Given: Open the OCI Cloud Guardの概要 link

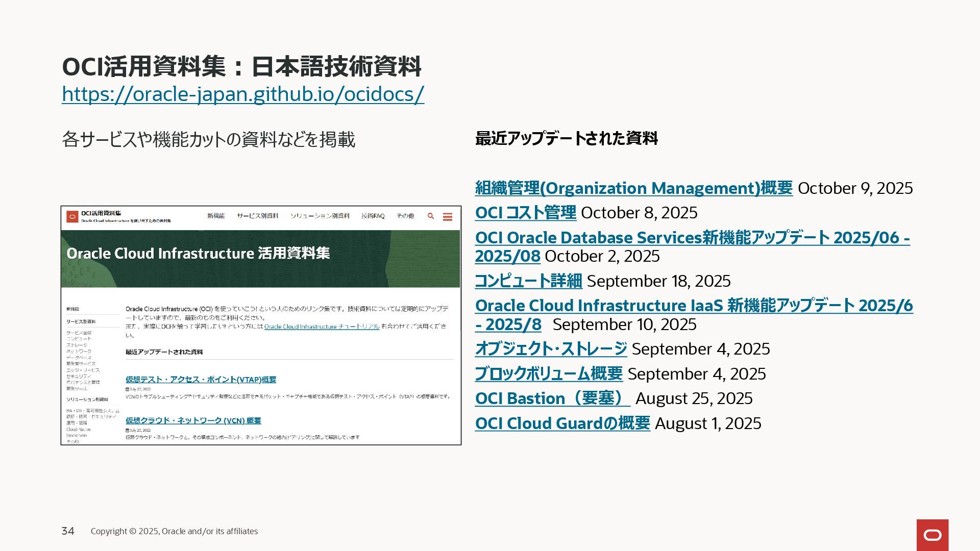Looking at the screenshot, I should [562, 423].
